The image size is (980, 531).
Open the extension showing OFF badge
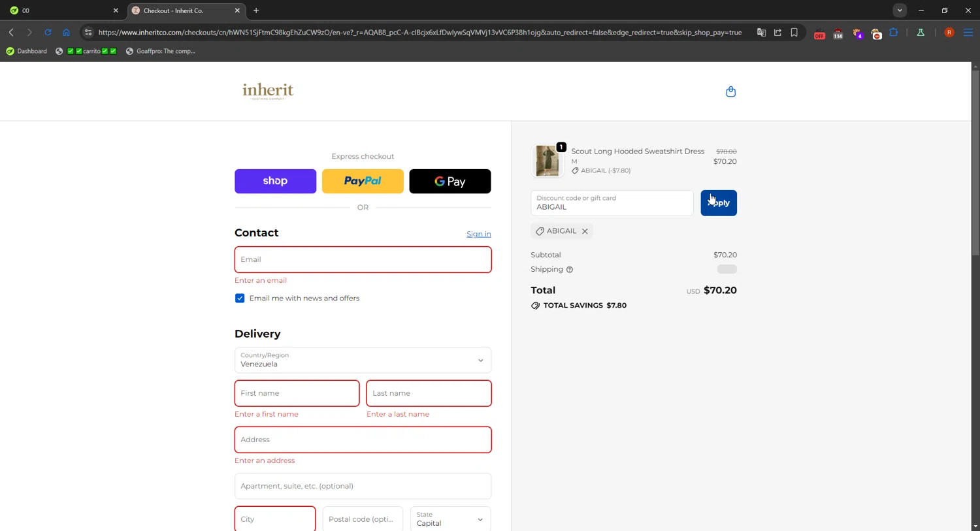819,33
